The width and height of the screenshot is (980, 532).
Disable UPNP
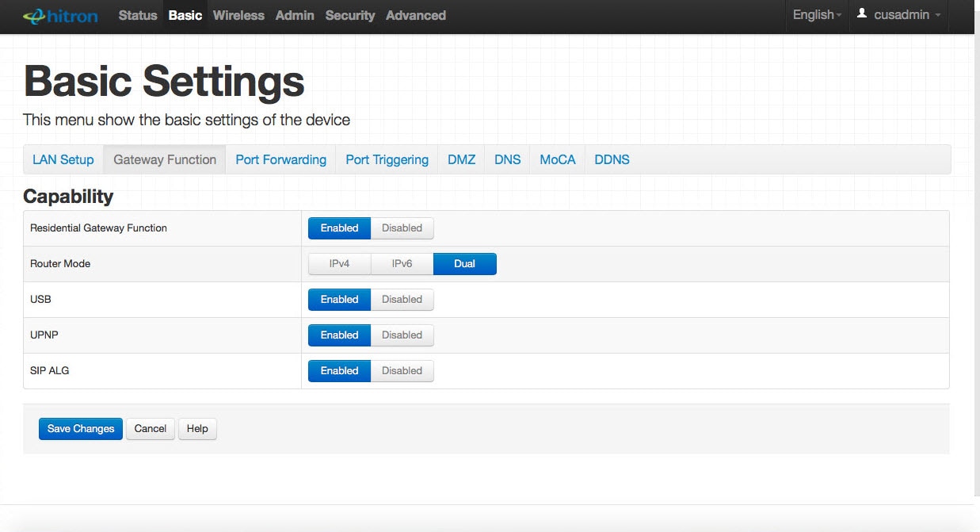point(402,335)
